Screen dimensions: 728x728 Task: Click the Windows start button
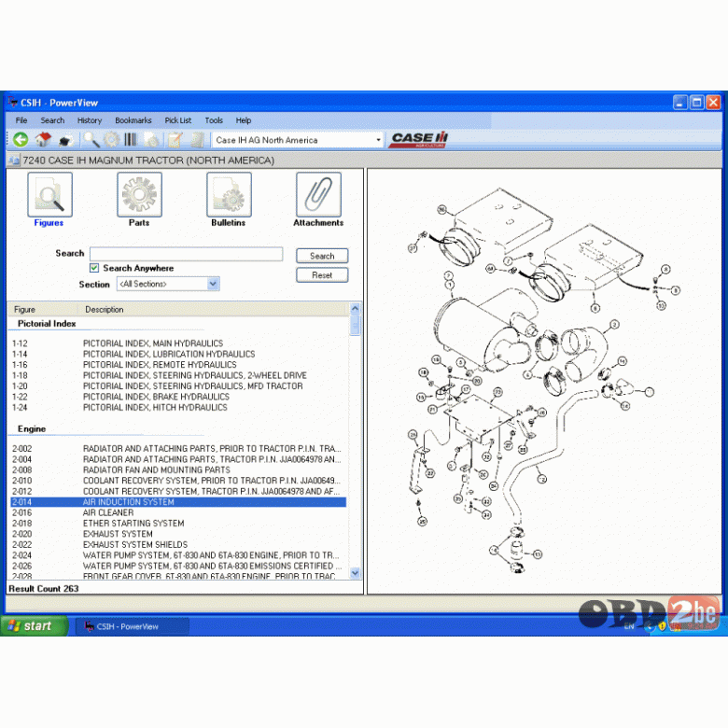pyautogui.click(x=35, y=626)
